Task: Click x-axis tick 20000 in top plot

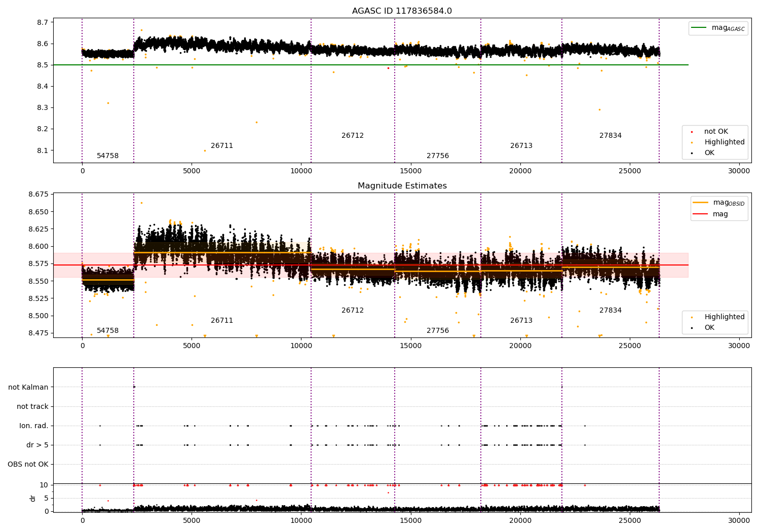Action: tap(520, 171)
